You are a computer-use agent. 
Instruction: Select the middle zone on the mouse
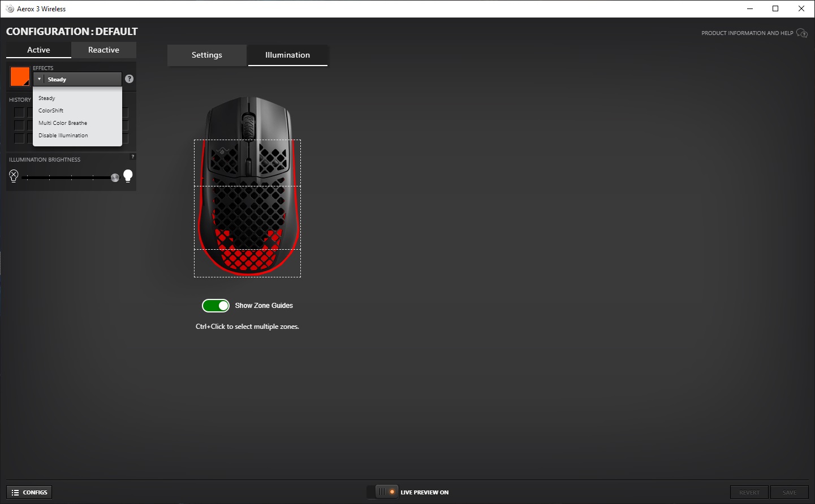coord(247,218)
